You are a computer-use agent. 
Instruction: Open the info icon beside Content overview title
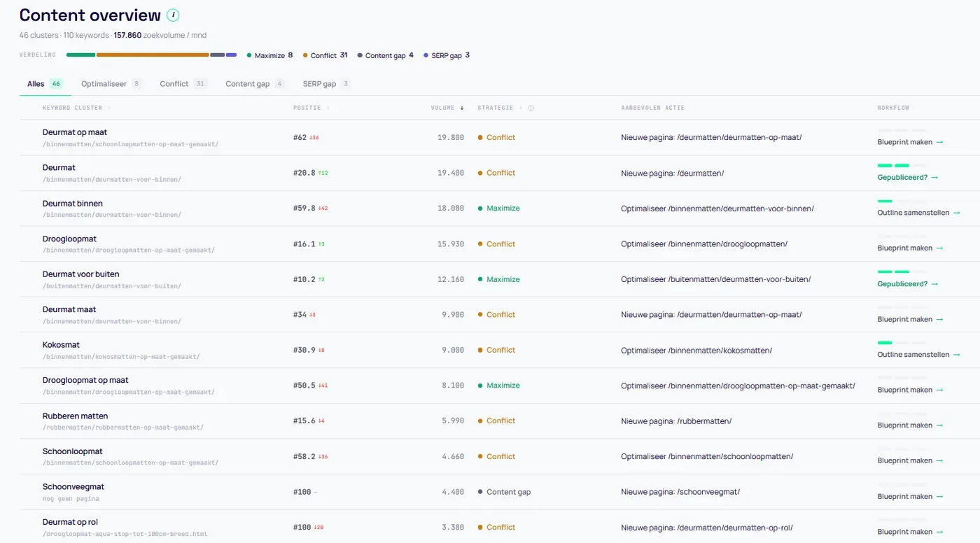point(173,15)
